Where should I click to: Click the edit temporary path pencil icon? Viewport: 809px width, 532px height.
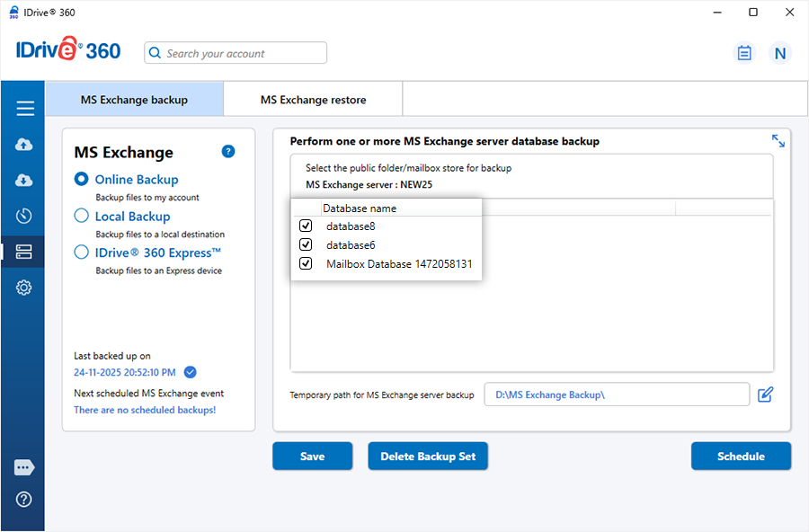(x=765, y=395)
